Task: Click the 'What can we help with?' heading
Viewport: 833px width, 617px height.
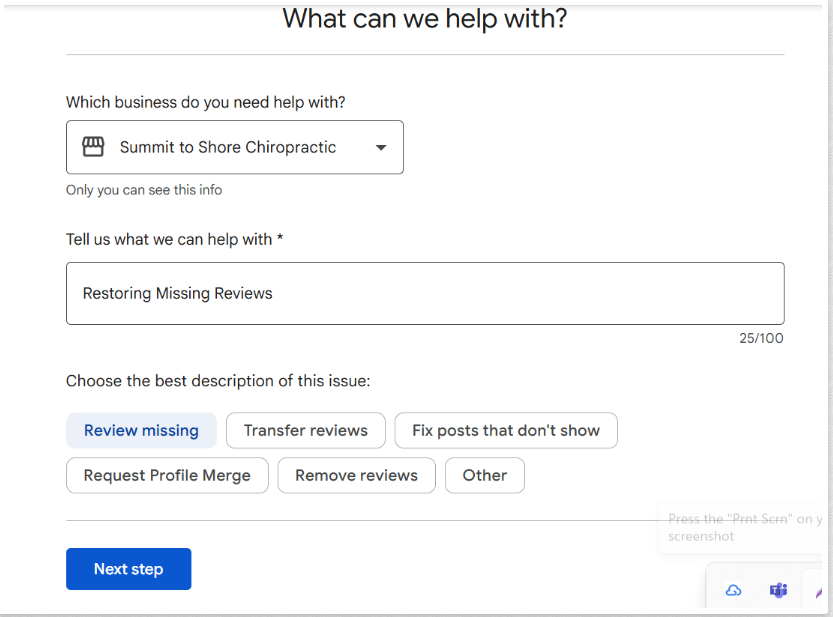Action: click(x=424, y=19)
